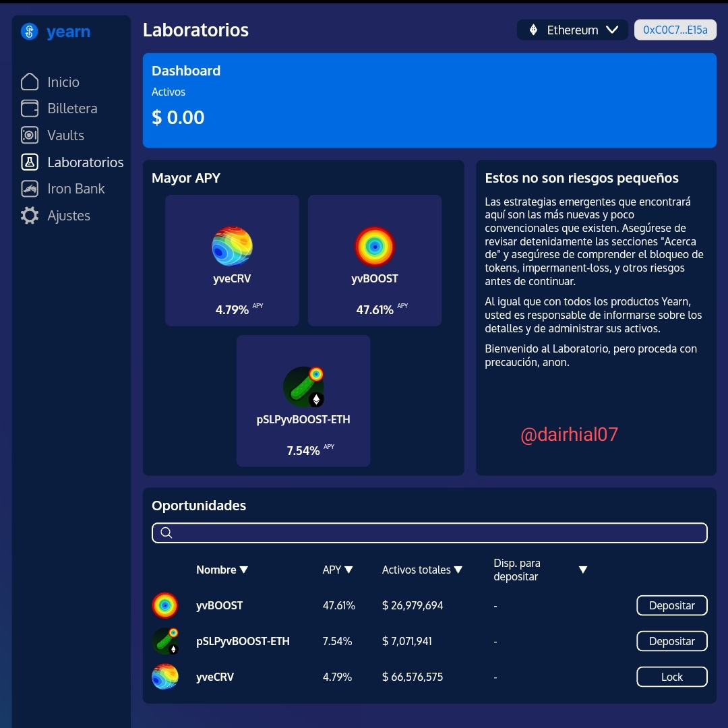This screenshot has height=728, width=728.
Task: Open the Ethereum network dropdown
Action: click(x=572, y=30)
